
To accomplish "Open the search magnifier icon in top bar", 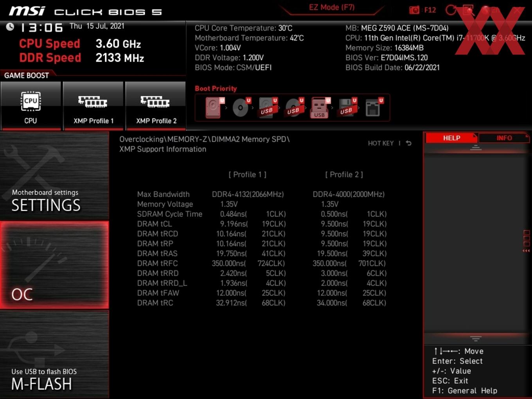I will [468, 10].
